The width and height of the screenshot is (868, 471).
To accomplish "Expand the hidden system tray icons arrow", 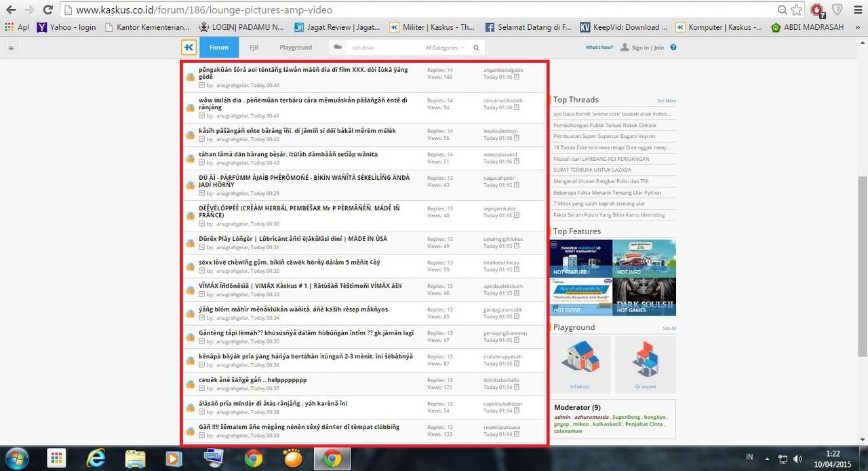I will click(x=768, y=459).
